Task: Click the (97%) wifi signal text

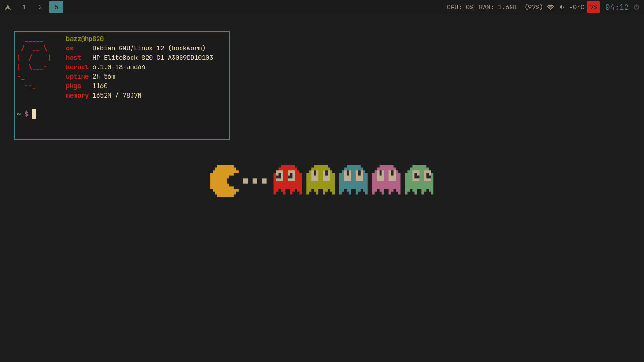Action: tap(534, 8)
